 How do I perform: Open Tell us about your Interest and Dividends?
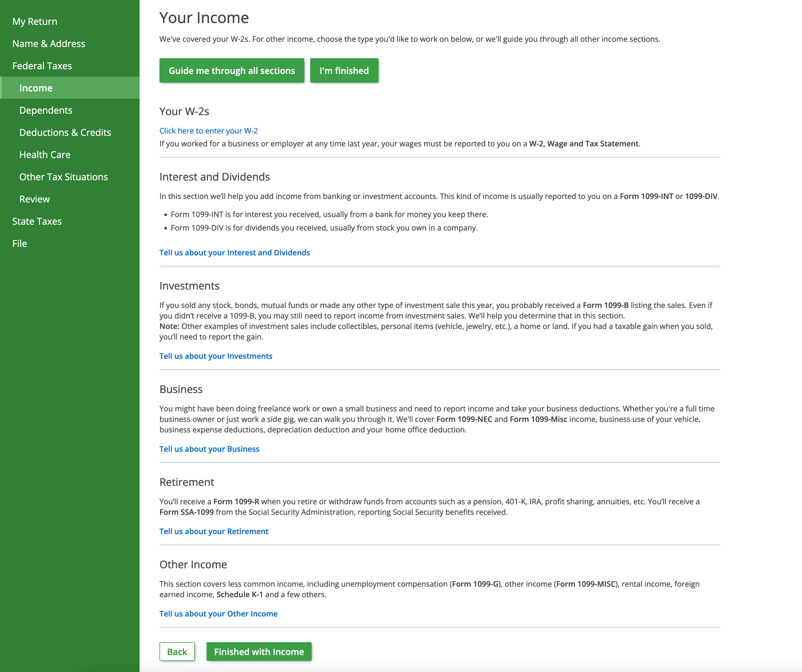235,252
